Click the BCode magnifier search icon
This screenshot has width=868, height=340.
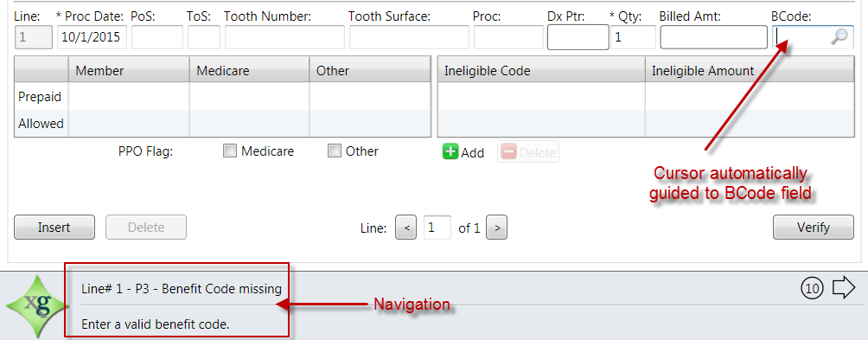tap(839, 37)
